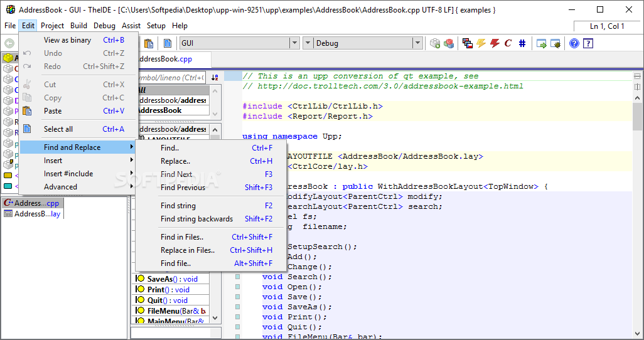Select the AddressB...lay file in the file list
The width and height of the screenshot is (644, 340).
(x=32, y=213)
